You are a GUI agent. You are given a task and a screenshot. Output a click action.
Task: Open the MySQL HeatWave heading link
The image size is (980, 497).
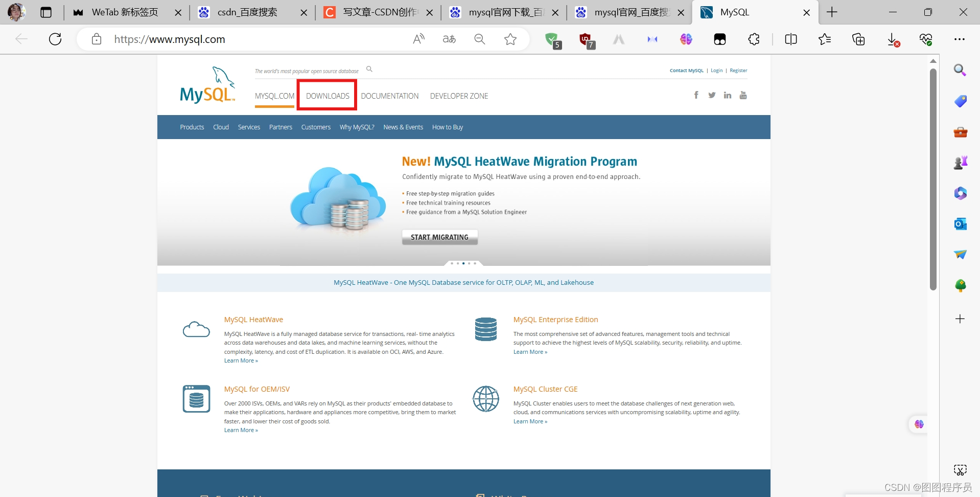tap(253, 320)
